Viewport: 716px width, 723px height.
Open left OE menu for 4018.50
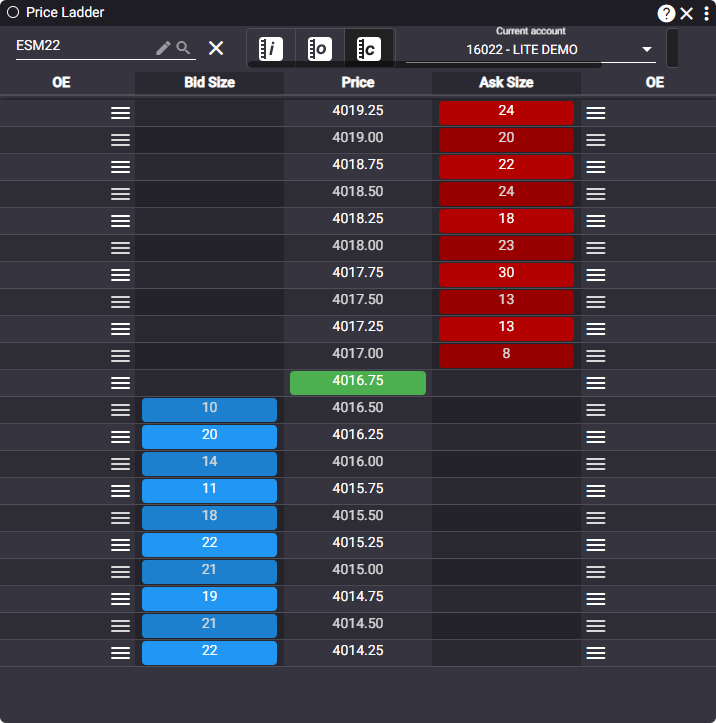click(120, 194)
